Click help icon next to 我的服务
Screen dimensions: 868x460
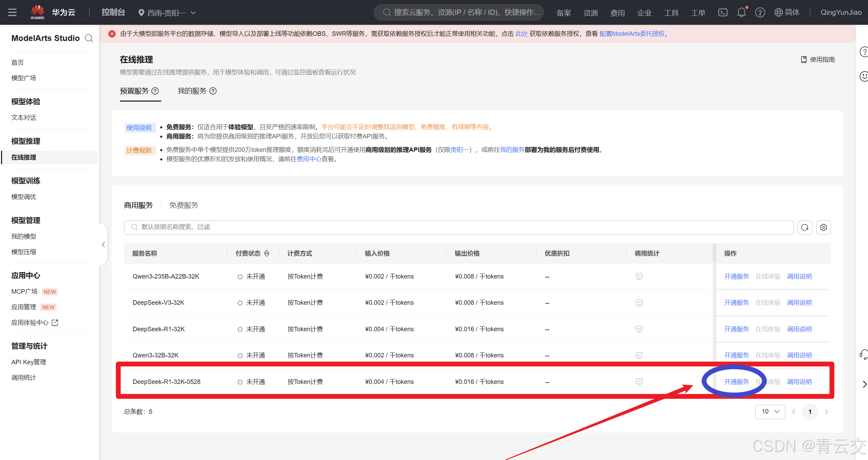pos(213,91)
